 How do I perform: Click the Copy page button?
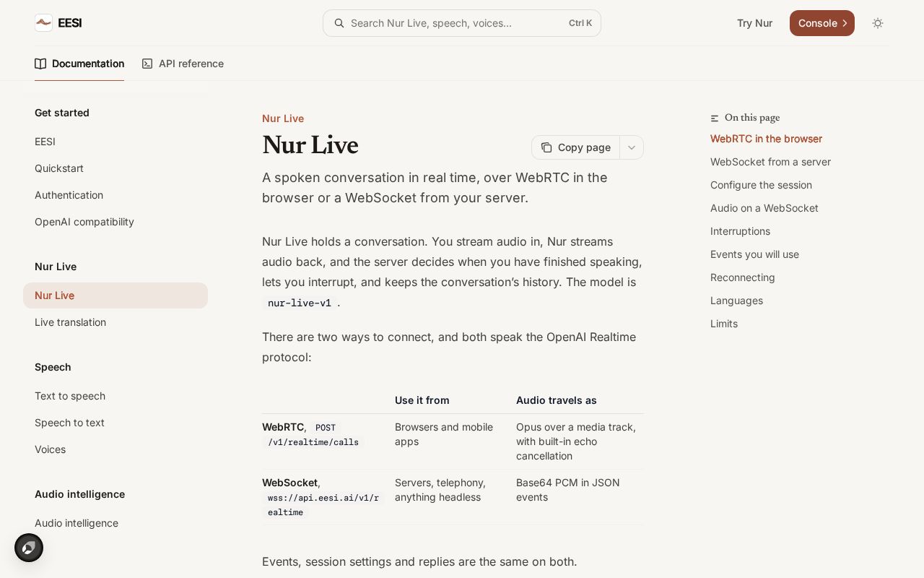tap(575, 147)
